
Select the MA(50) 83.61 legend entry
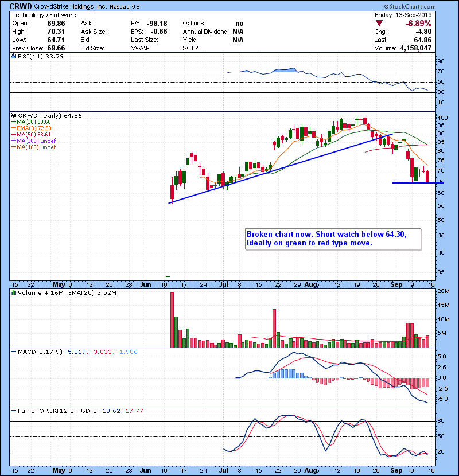pos(30,134)
